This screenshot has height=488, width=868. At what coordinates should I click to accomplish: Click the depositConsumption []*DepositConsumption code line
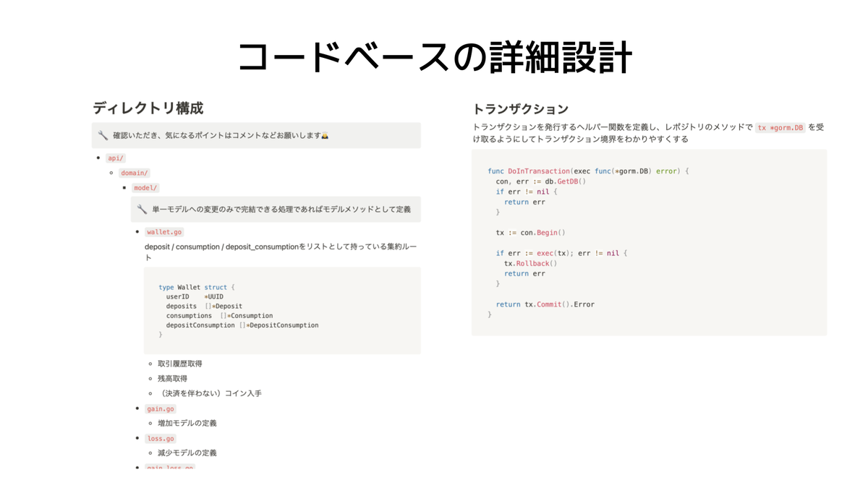click(242, 325)
